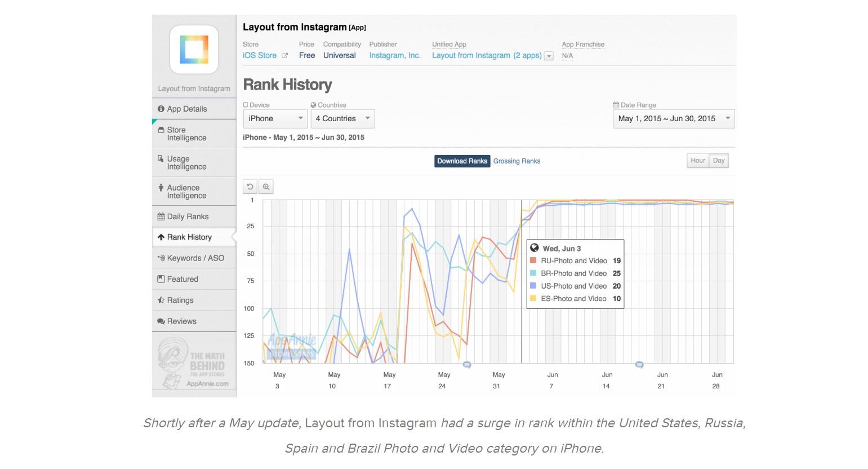Click the 'Free' price value
The width and height of the screenshot is (868, 469).
(x=307, y=55)
